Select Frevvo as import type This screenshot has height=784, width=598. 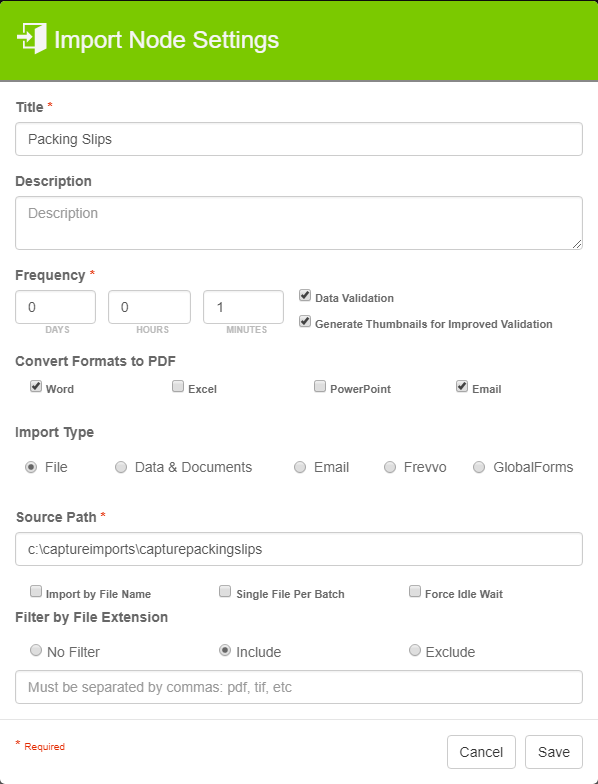click(x=390, y=467)
